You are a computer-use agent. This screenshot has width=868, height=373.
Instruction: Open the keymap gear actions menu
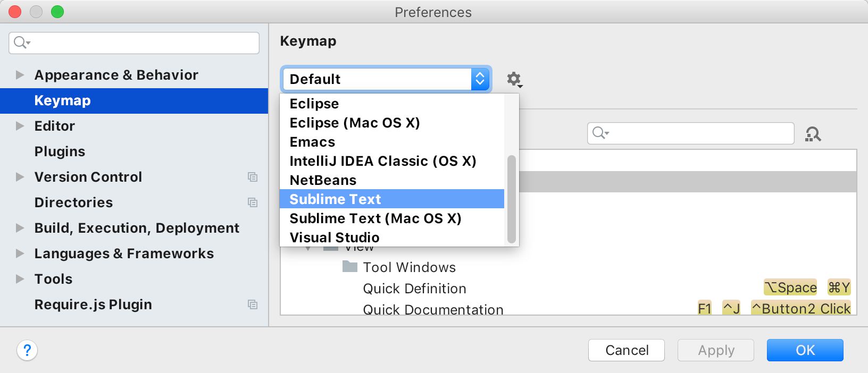[514, 80]
